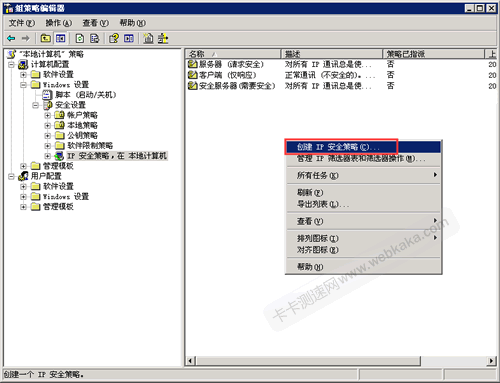Image resolution: width=500 pixels, height=383 pixels.
Task: Click the Up one level folder icon
Action: [x=46, y=39]
